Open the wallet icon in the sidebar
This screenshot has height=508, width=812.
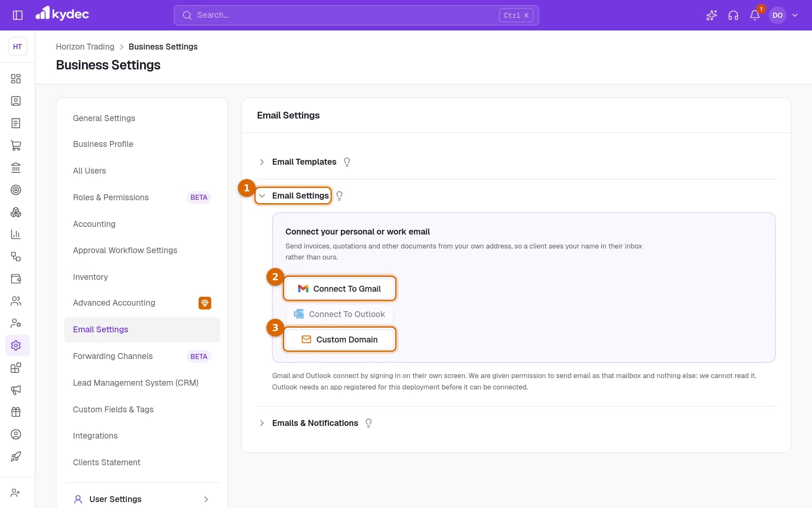click(x=16, y=279)
